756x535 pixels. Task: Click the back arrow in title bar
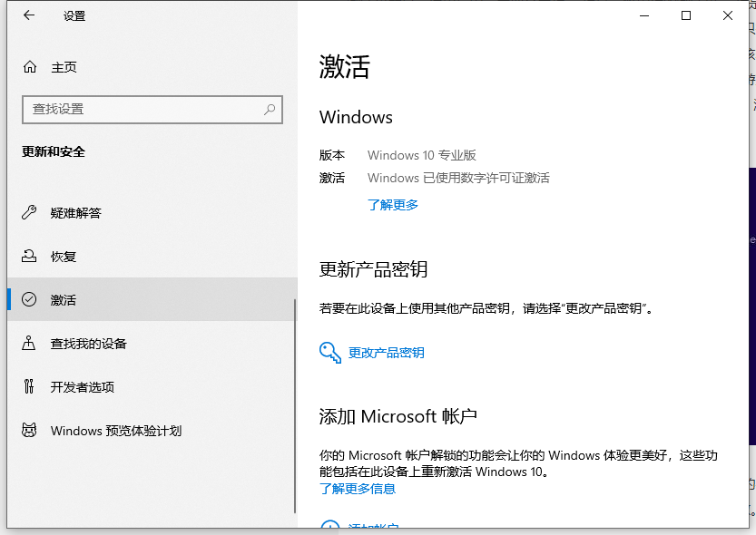29,15
